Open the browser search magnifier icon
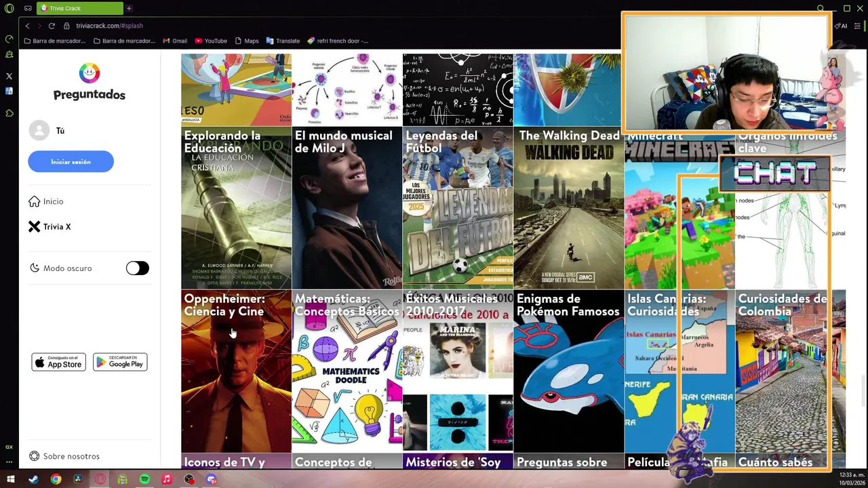The height and width of the screenshot is (488, 868). click(x=821, y=8)
